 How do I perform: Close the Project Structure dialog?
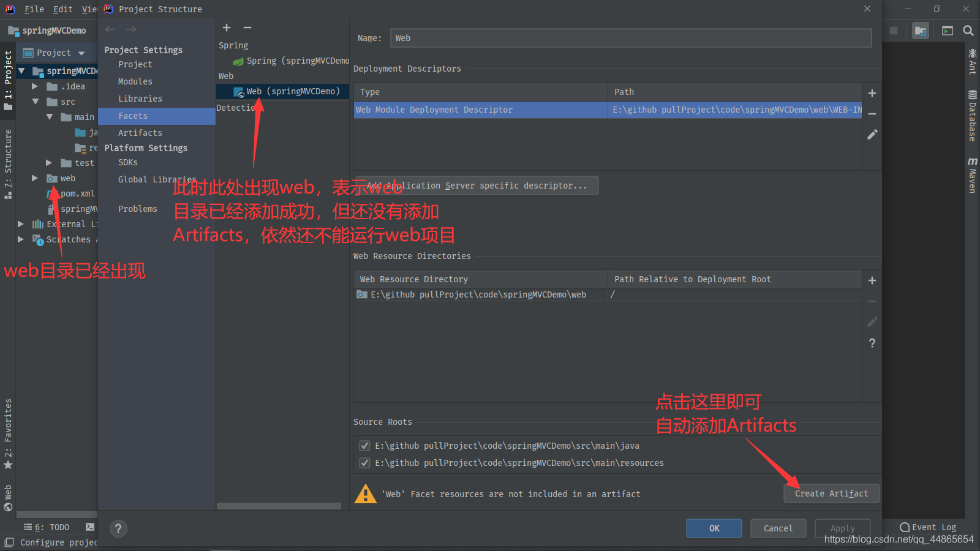(x=867, y=9)
